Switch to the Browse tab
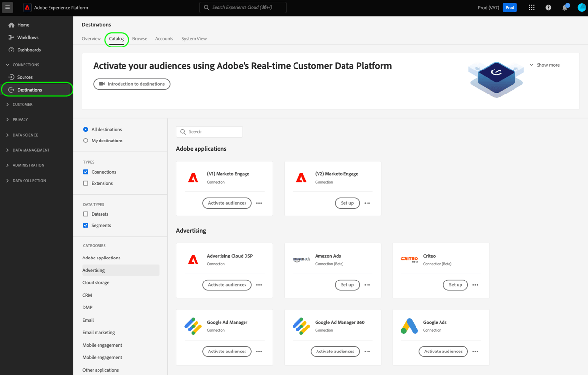Image resolution: width=588 pixels, height=375 pixels. (140, 38)
